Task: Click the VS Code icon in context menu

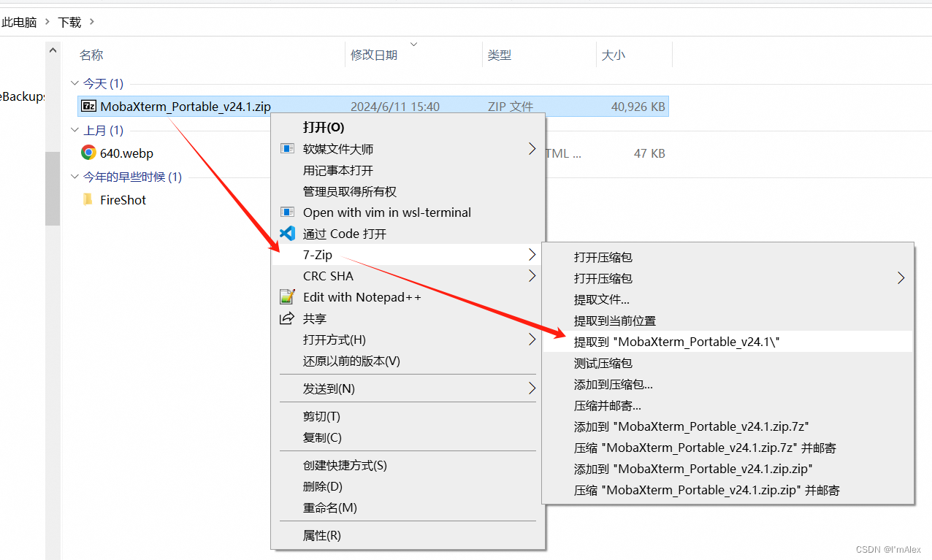Action: (x=287, y=234)
